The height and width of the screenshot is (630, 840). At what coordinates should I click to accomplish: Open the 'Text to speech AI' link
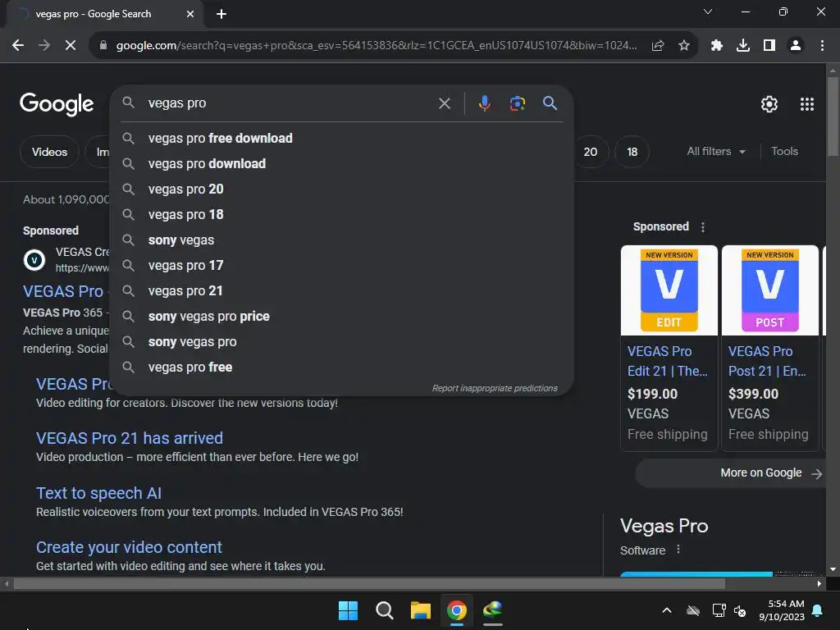click(98, 493)
